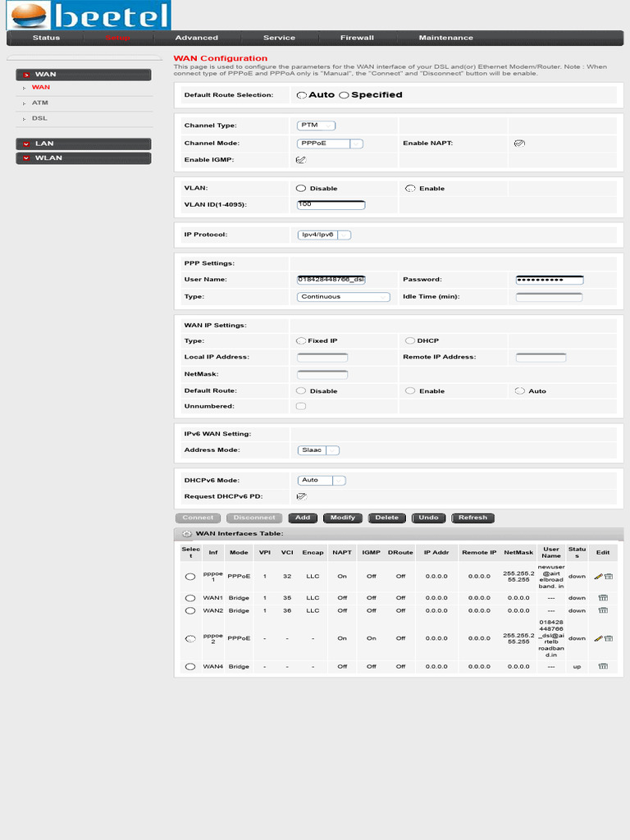This screenshot has height=840, width=630.
Task: Open the IP Protocol Ipv4/Ipv6 dropdown
Action: click(324, 235)
